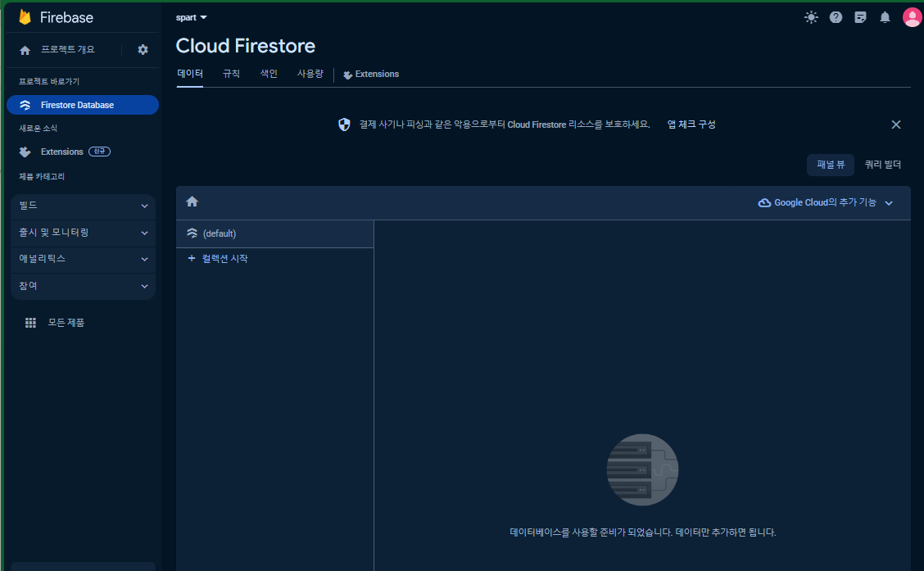This screenshot has width=924, height=571.
Task: Open help question mark icon
Action: pyautogui.click(x=836, y=17)
